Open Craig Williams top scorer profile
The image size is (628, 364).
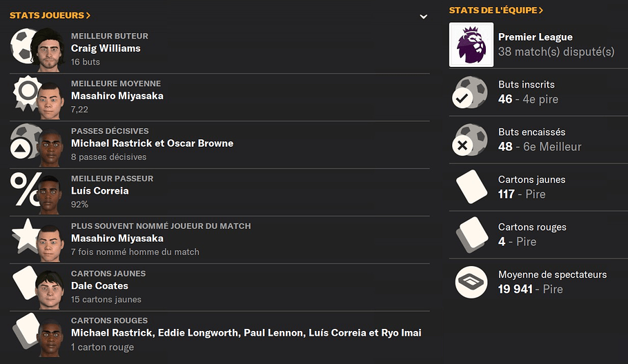pyautogui.click(x=106, y=48)
